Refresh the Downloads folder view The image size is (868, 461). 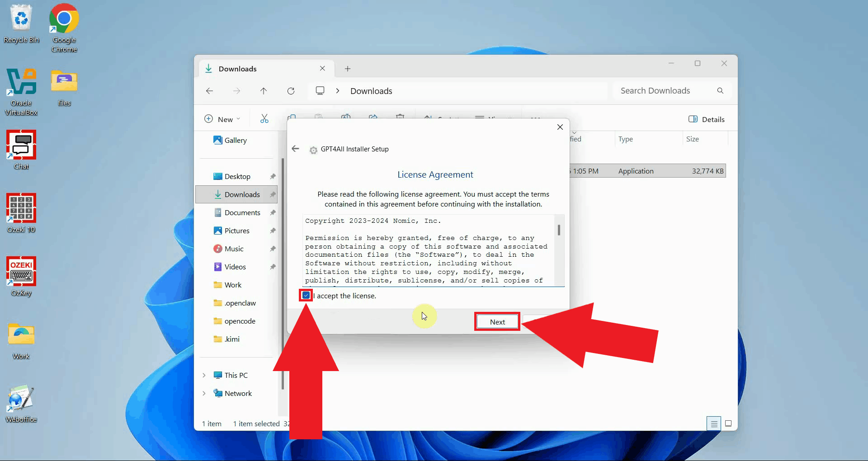tap(291, 90)
